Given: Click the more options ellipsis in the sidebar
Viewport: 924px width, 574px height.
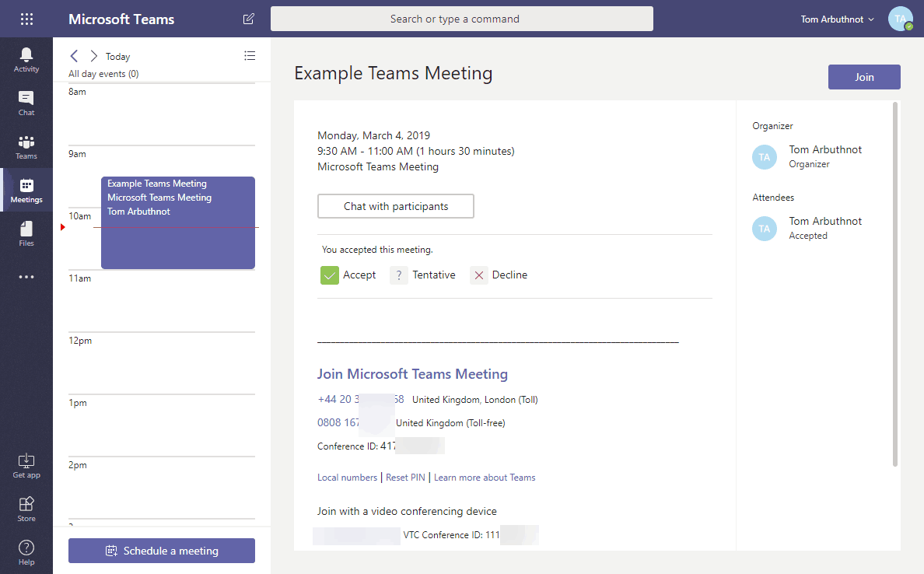Looking at the screenshot, I should point(26,276).
